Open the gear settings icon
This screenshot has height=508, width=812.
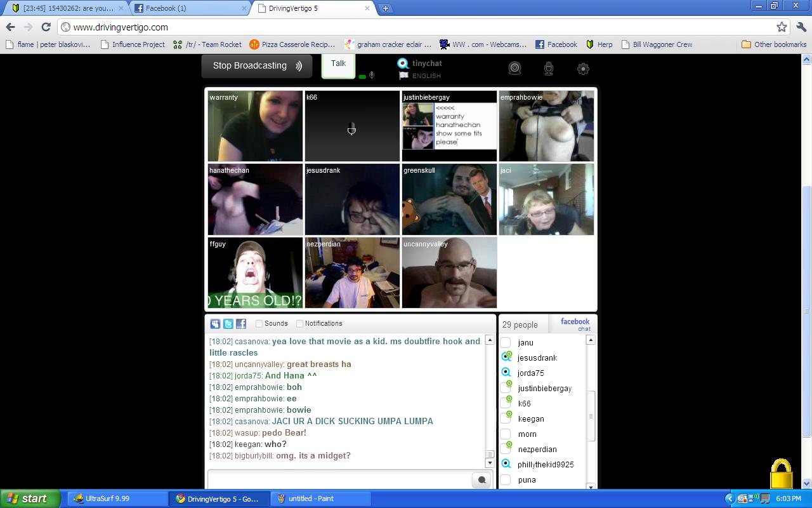point(583,69)
